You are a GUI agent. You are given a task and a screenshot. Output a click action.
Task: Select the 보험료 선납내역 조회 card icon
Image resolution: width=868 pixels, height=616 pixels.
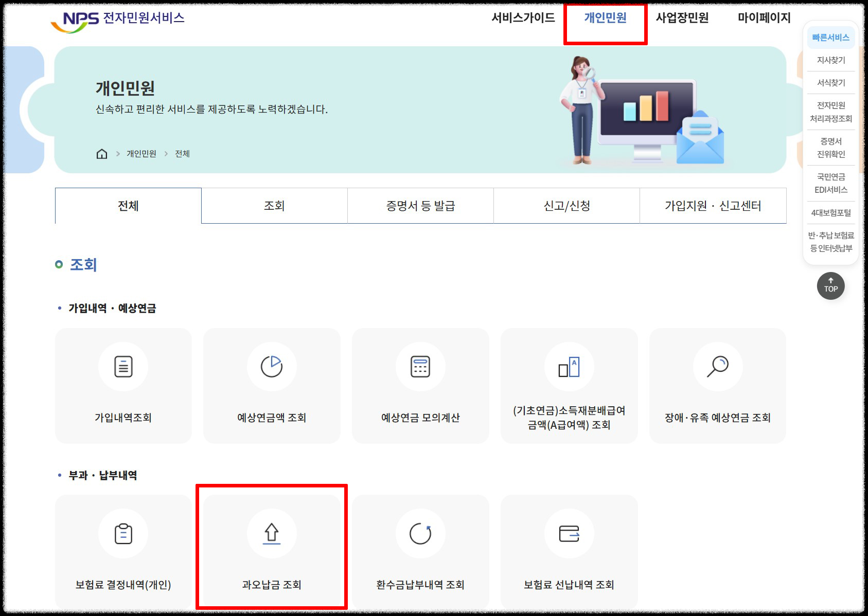click(569, 534)
